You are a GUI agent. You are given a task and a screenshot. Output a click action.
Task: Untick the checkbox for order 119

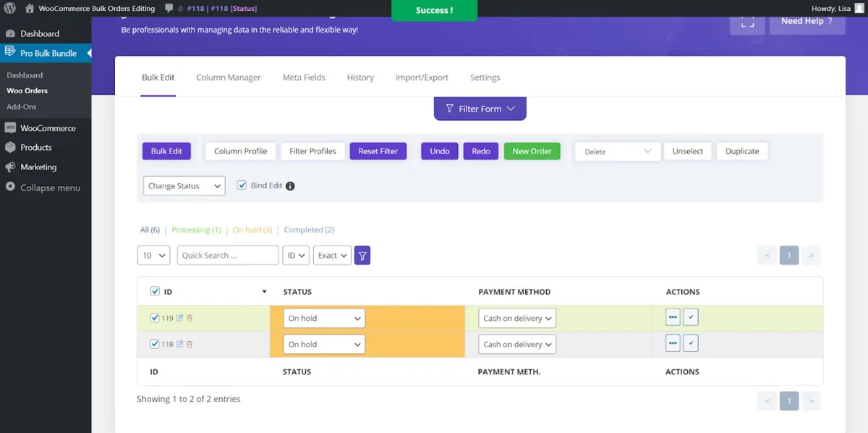[155, 317]
